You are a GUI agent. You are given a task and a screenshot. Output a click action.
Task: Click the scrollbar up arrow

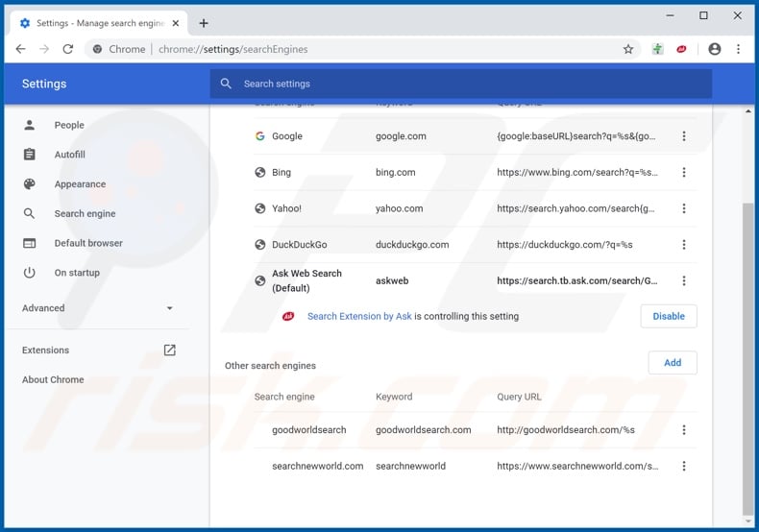(747, 111)
